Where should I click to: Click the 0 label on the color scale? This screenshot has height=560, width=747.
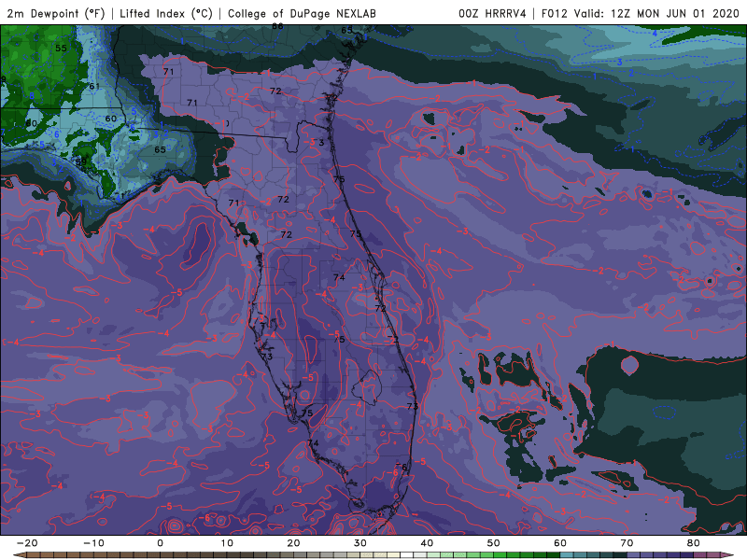click(x=160, y=543)
